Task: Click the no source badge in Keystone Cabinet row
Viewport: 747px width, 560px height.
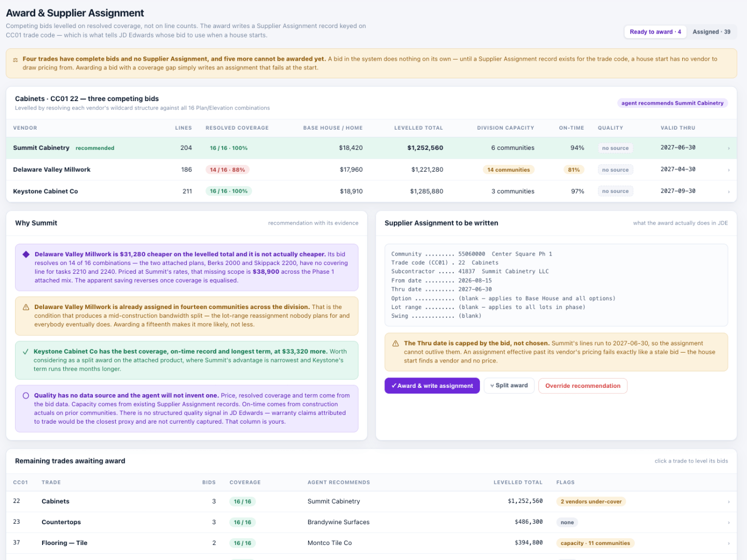Action: point(615,191)
